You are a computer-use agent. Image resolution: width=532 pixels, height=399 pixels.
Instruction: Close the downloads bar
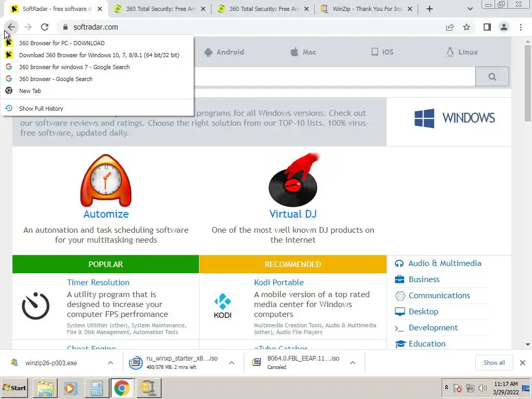[523, 363]
